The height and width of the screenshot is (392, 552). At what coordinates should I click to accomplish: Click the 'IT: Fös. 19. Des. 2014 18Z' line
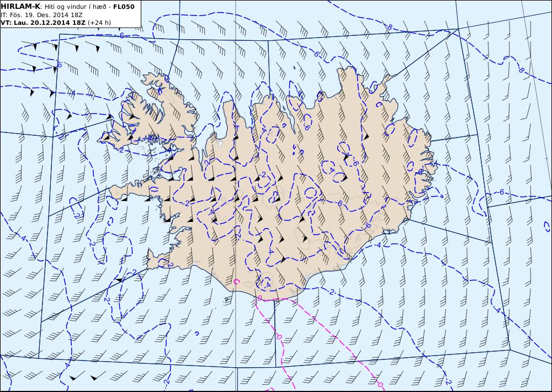(x=41, y=15)
